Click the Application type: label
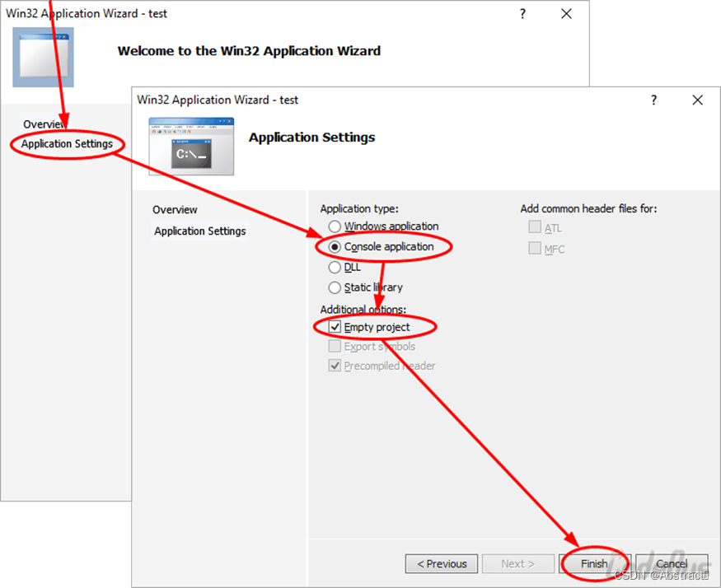721x588 pixels. click(359, 208)
